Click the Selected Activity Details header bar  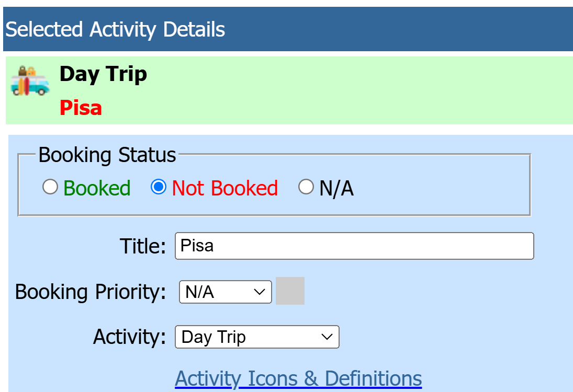pos(288,29)
